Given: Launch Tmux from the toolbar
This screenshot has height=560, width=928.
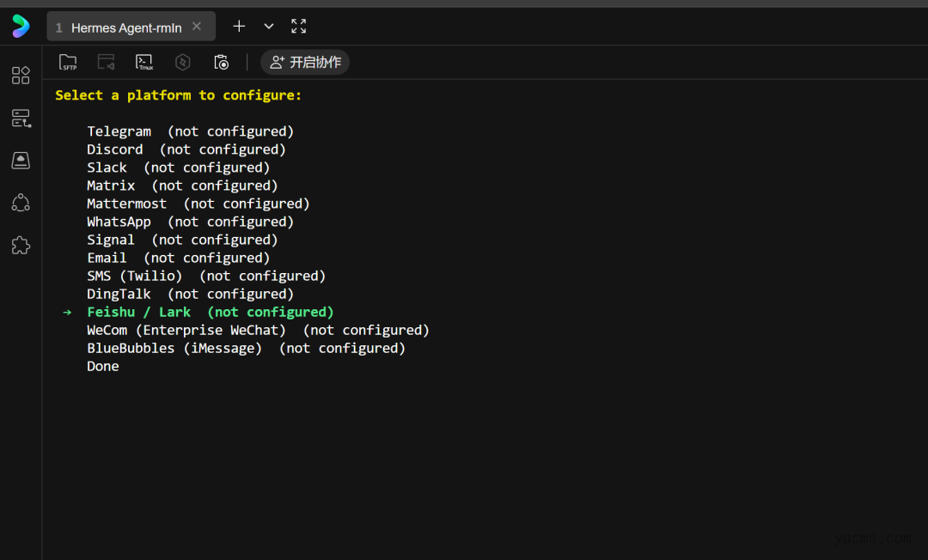Looking at the screenshot, I should coord(144,62).
